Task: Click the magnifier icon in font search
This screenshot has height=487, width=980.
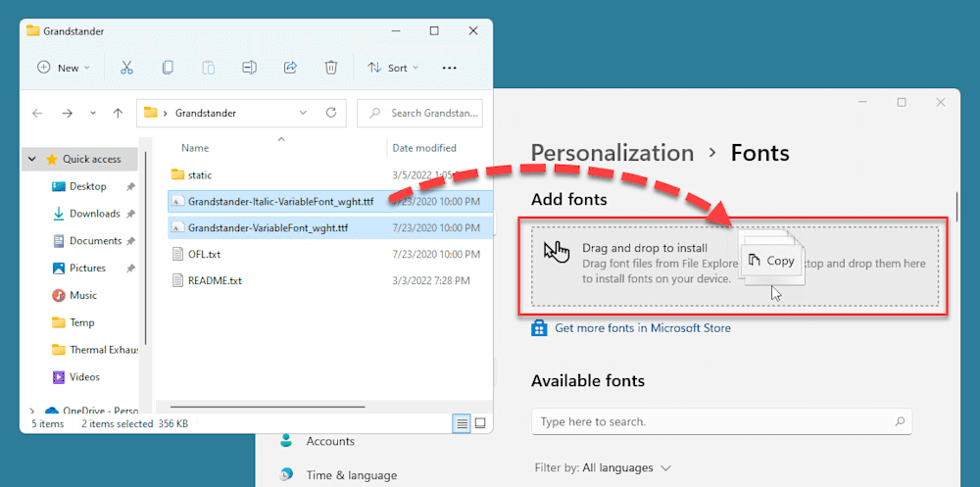Action: (x=900, y=421)
